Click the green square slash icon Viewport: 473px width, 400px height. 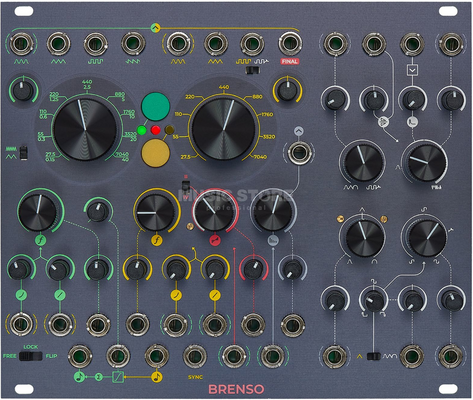click(118, 377)
